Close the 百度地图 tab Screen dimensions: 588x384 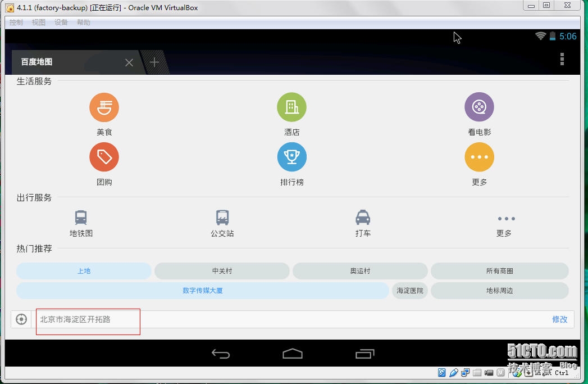coord(129,62)
